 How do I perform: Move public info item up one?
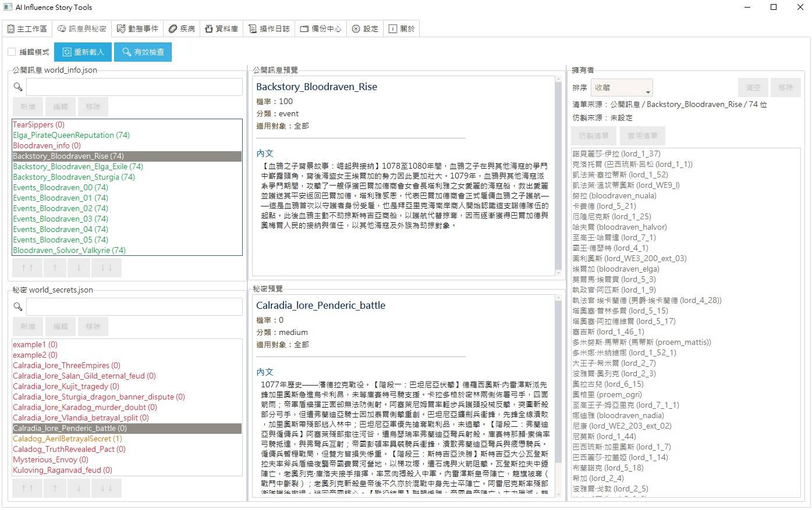55,268
